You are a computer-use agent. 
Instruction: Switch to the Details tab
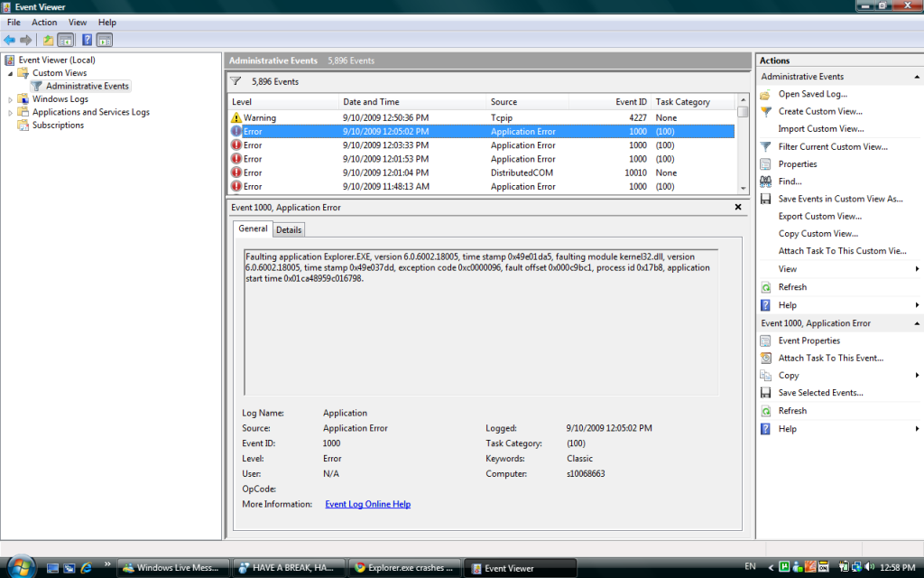289,229
